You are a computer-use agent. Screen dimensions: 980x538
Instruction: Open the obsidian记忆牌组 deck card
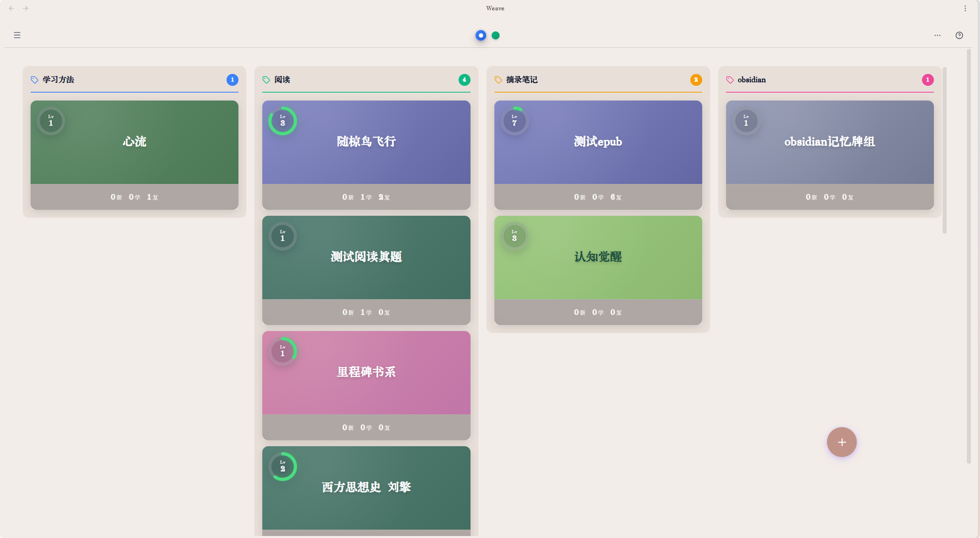[830, 155]
